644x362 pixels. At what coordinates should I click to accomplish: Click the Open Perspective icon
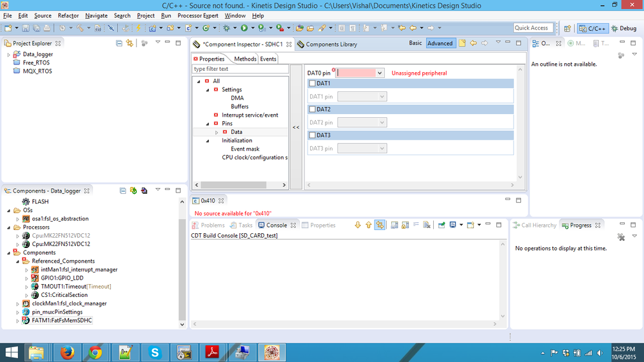[x=567, y=28]
